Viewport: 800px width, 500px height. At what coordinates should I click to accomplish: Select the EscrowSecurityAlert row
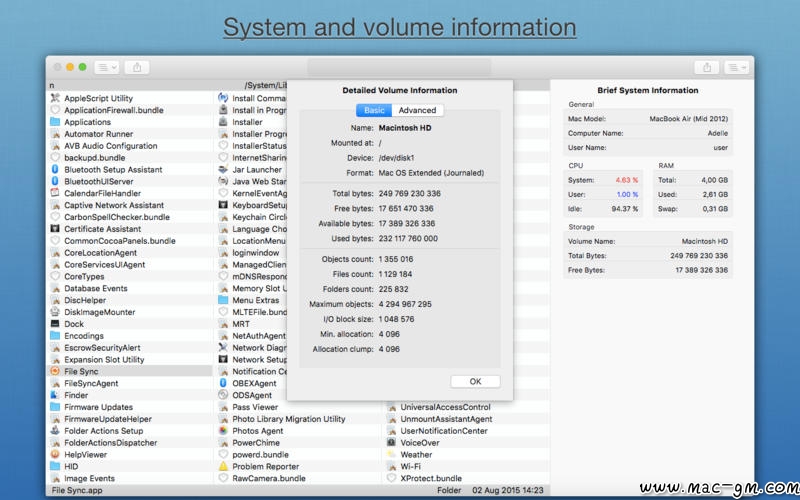[x=130, y=347]
